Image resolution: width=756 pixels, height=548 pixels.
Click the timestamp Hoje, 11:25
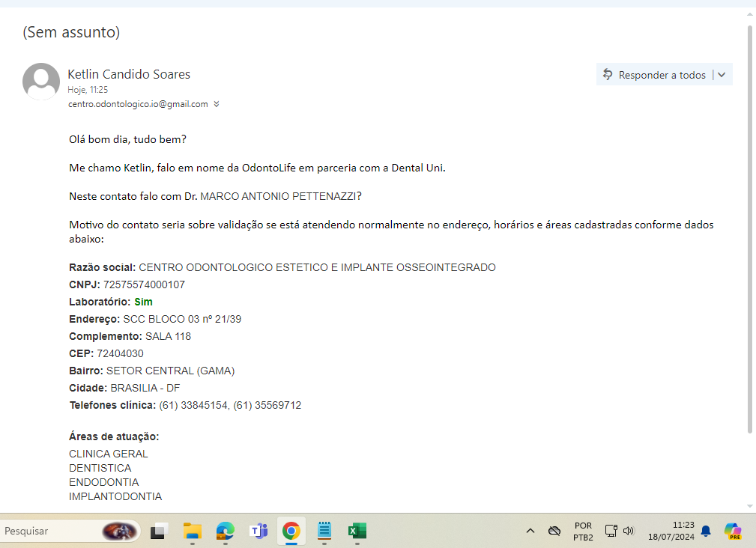[x=88, y=90]
